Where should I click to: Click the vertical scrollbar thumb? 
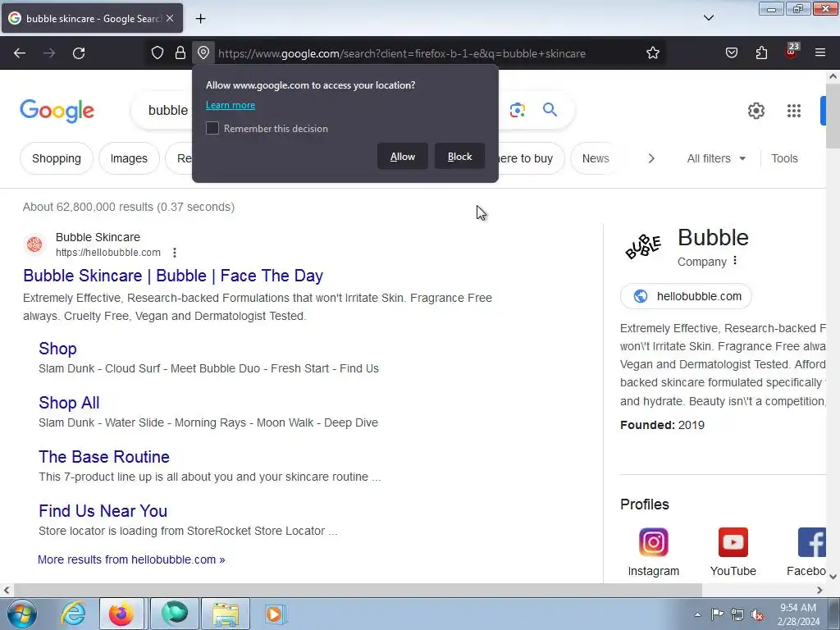pos(833,115)
